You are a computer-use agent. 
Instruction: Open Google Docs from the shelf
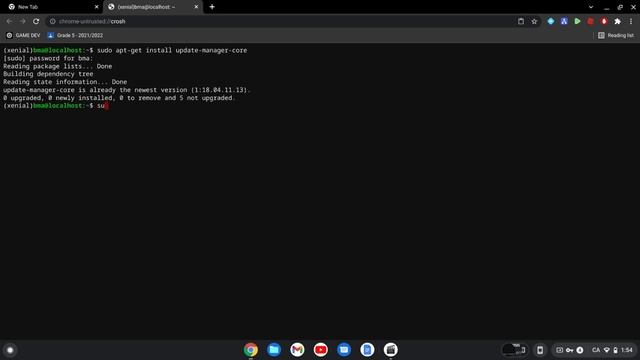(x=367, y=350)
